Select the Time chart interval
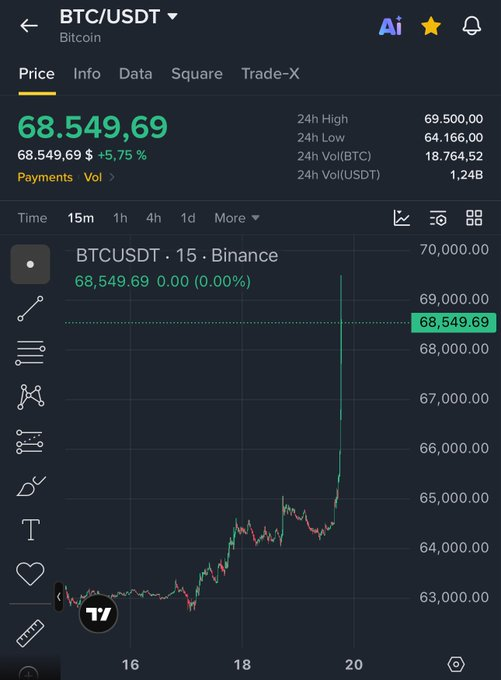Screen dimensions: 501x680 click(32, 218)
